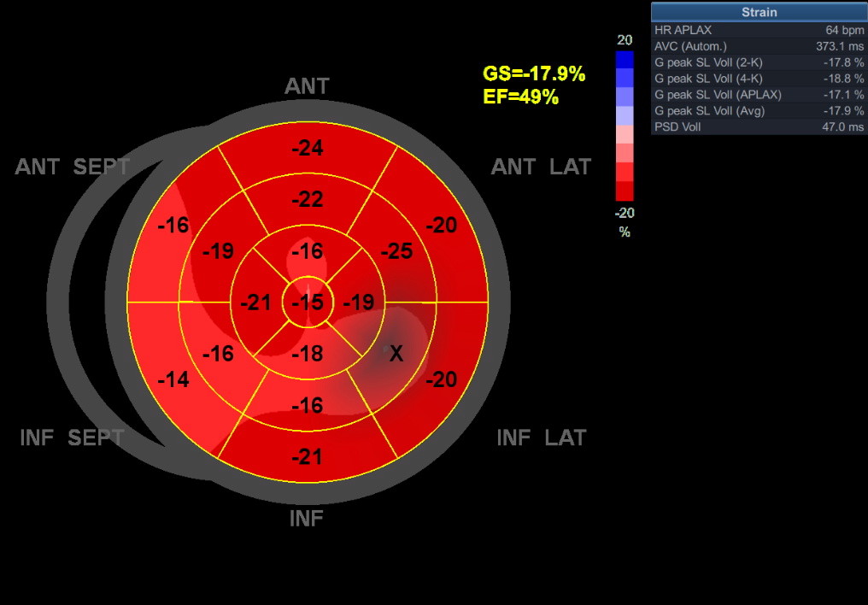Select the HR APLAX row
Image resolution: width=868 pixels, height=605 pixels.
point(759,30)
